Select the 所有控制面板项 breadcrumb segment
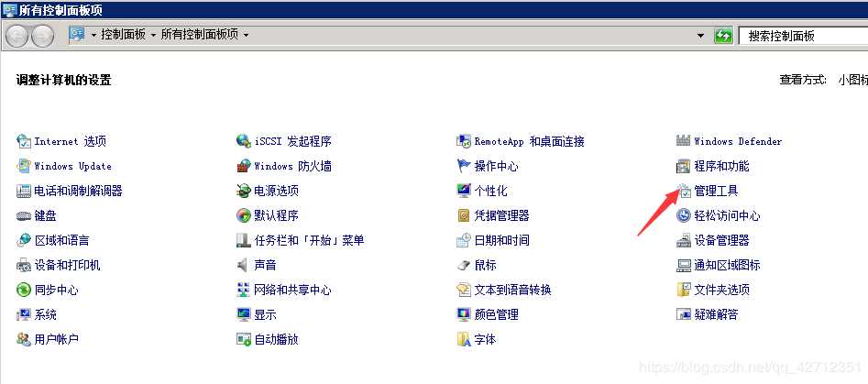The image size is (868, 384). pos(199,35)
